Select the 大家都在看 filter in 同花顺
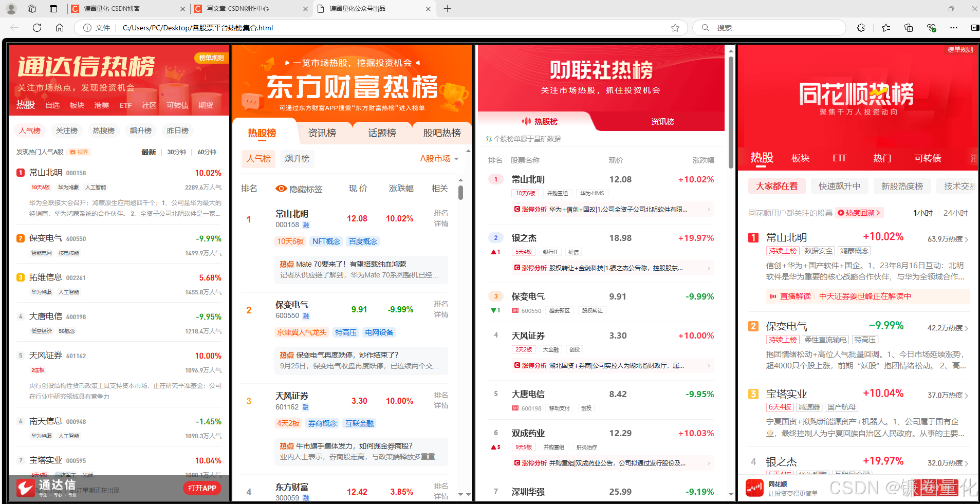980x504 pixels. tap(776, 186)
